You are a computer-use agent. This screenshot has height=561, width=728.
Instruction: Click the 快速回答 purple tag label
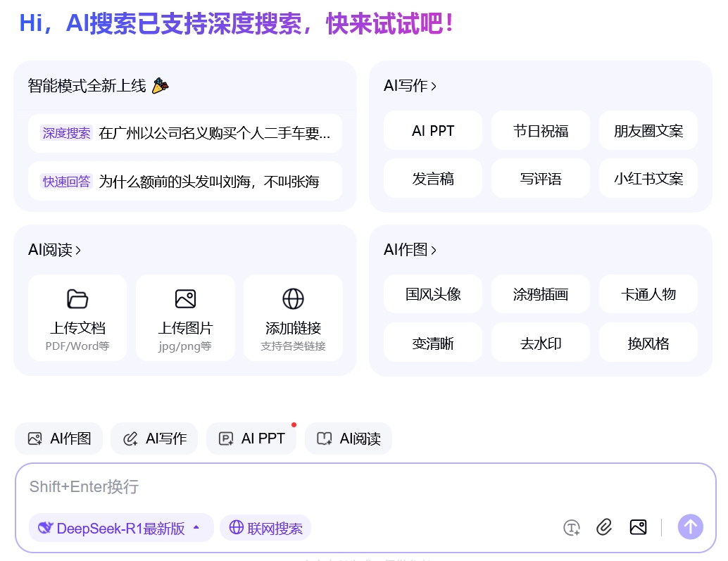coord(66,181)
